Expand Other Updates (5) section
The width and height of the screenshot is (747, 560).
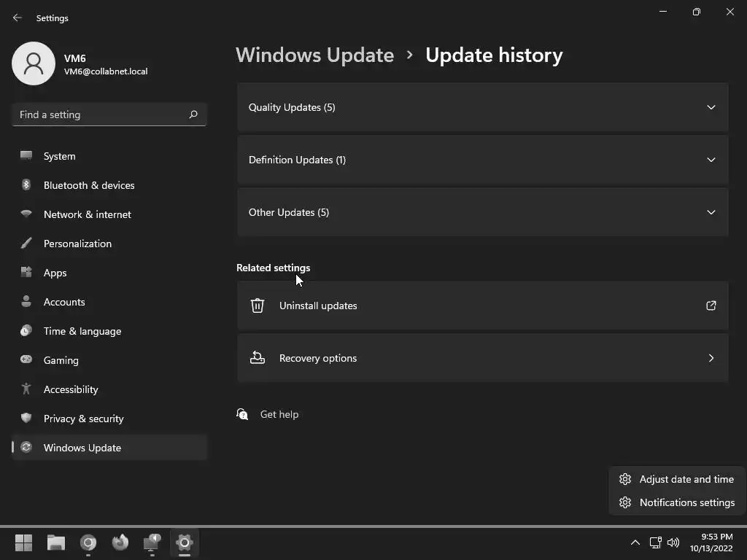[483, 212]
